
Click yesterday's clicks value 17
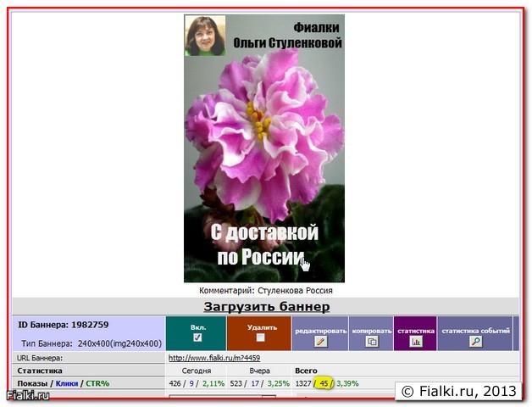click(255, 383)
